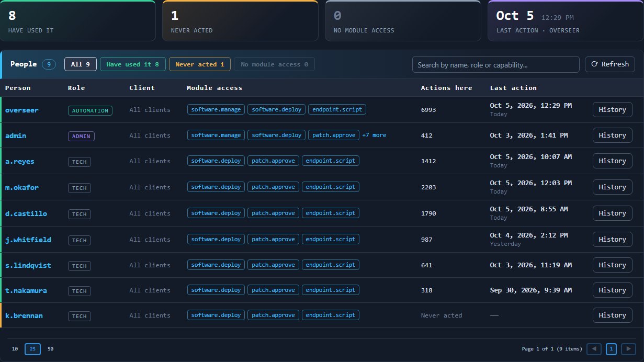The image size is (644, 362).
Task: Open History for a.reyes
Action: [612, 161]
